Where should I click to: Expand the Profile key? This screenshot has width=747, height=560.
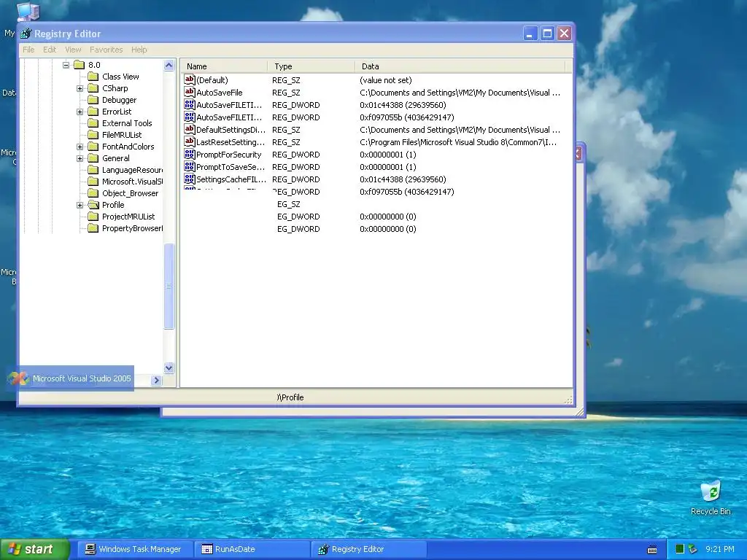(80, 205)
